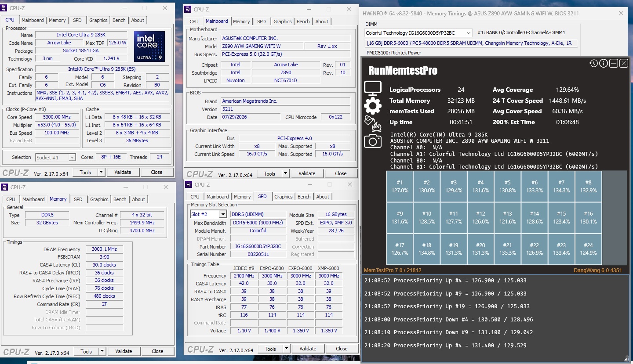633x364 pixels.
Task: Click Tools button in CPU window
Action: [85, 172]
